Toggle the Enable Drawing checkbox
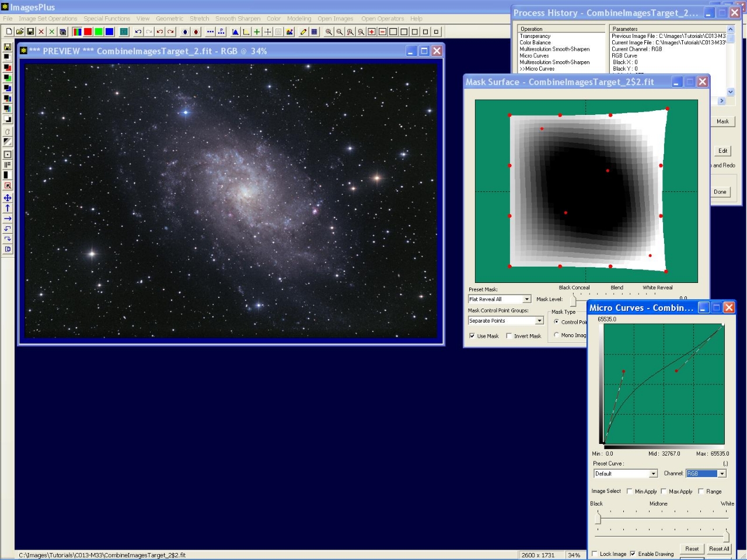The image size is (747, 560). [633, 554]
